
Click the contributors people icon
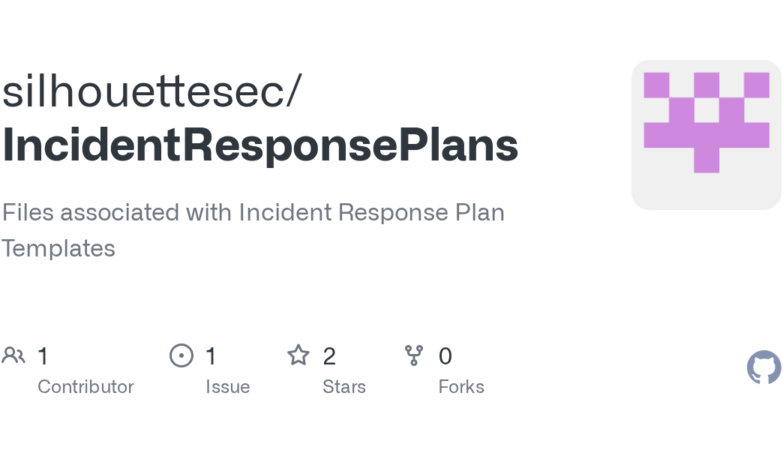point(14,355)
